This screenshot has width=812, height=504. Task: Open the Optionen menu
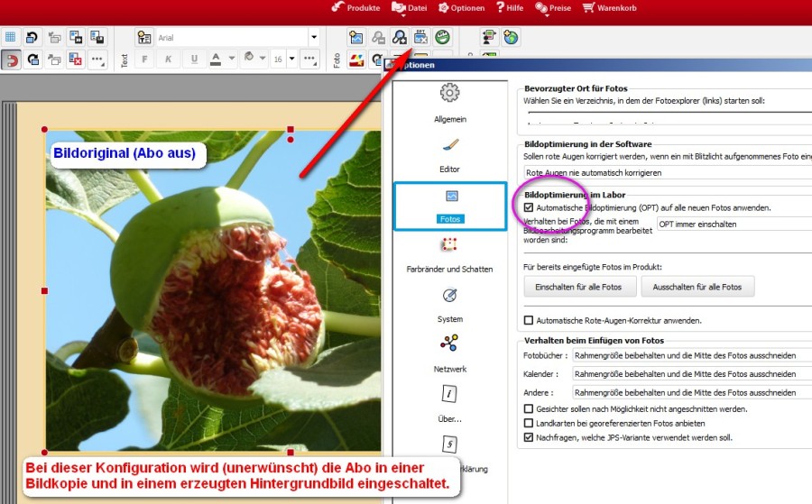462,8
